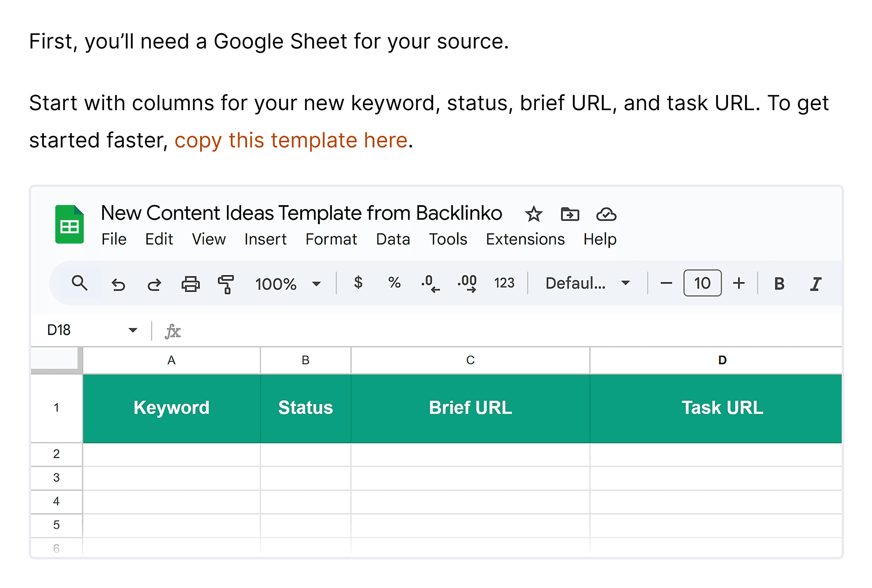Open the Data menu

click(393, 239)
